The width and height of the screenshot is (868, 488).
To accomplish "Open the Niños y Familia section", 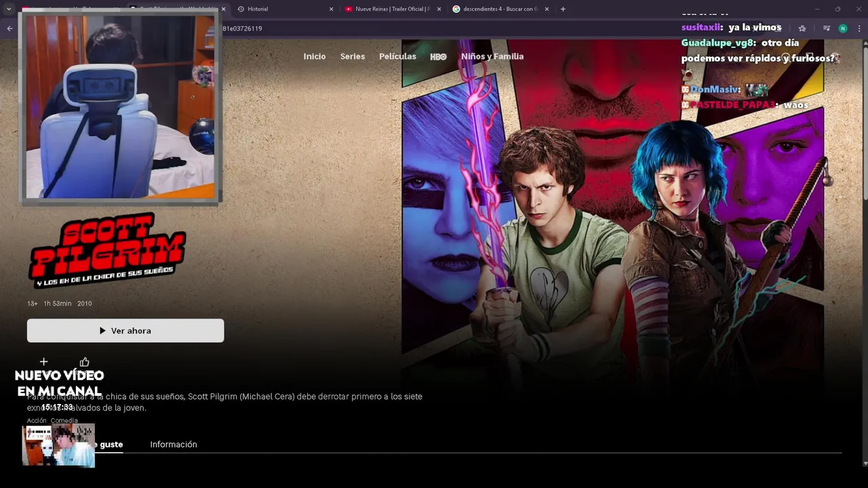I will click(492, 56).
